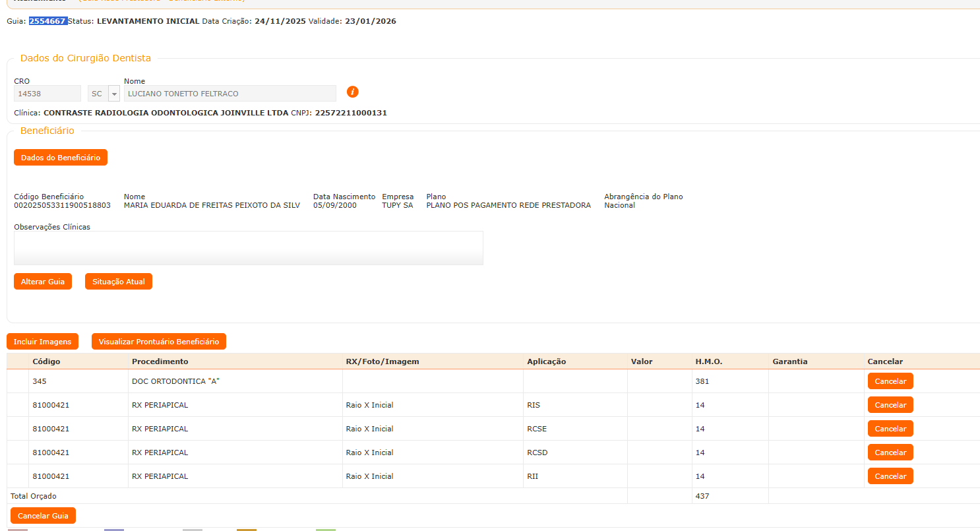Screen dimensions: 980x531
Task: Cancel the RX PERIAPICAL RIS row
Action: click(x=890, y=405)
